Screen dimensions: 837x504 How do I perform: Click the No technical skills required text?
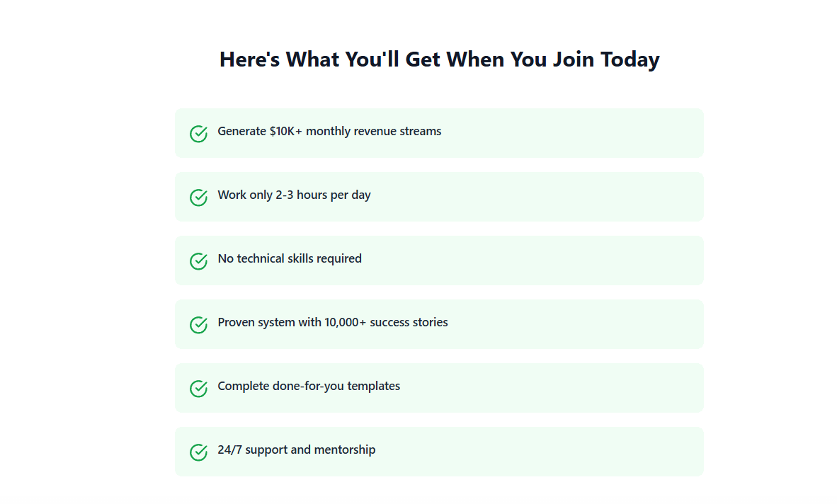coord(290,259)
